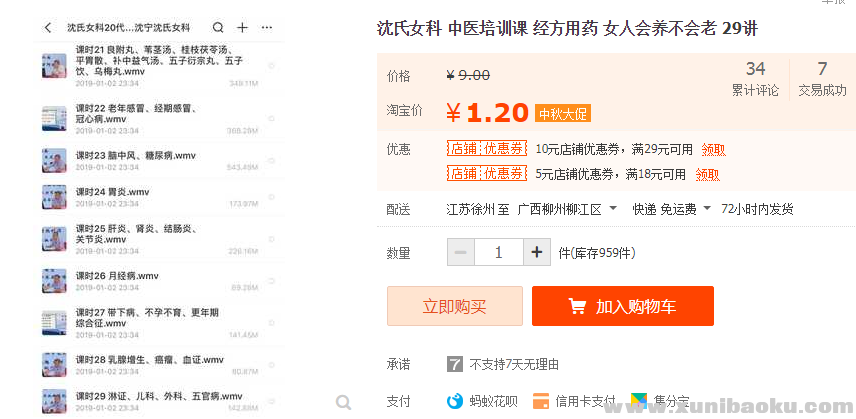
Task: Claim the 10元 store coupon via 领取
Action: pos(713,149)
